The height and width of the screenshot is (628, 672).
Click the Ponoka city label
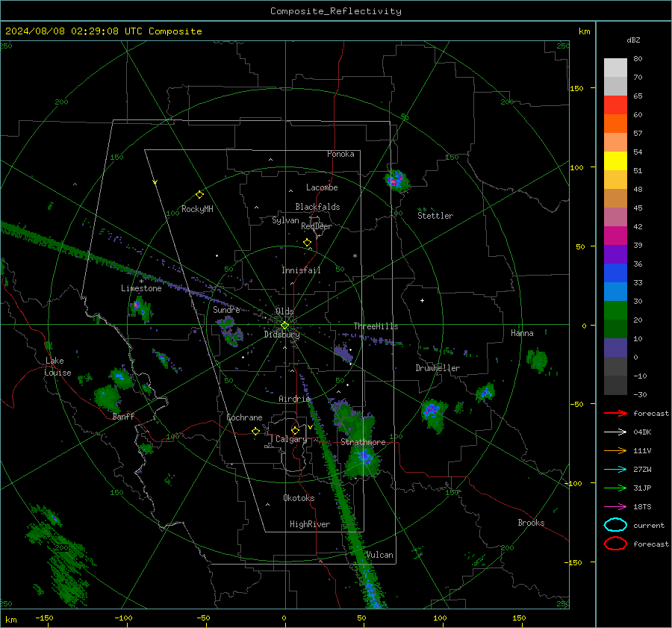tap(340, 154)
